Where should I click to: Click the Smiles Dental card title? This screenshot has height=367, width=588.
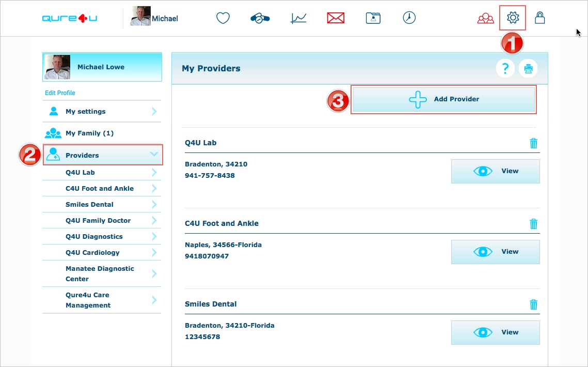[x=211, y=304]
